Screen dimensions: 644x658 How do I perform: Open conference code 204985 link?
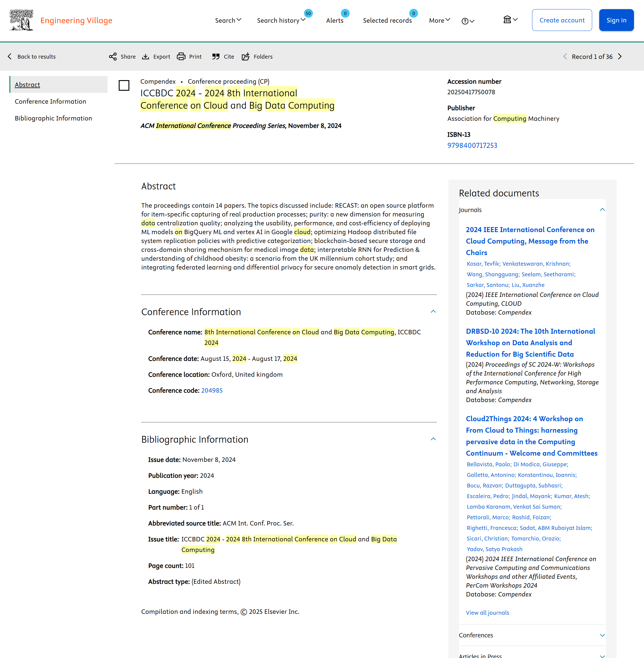pos(212,391)
